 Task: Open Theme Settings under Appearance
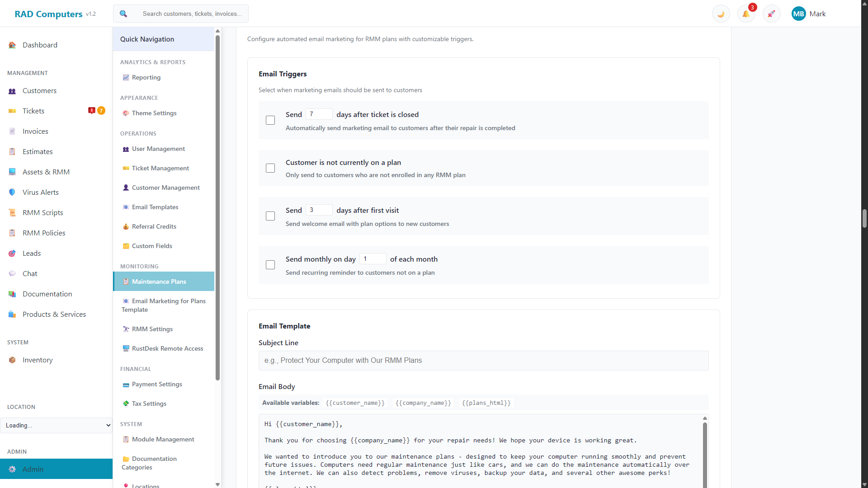point(154,113)
